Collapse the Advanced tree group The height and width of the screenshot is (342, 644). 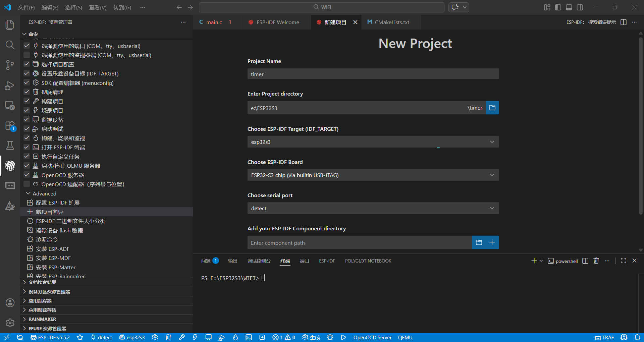[28, 193]
